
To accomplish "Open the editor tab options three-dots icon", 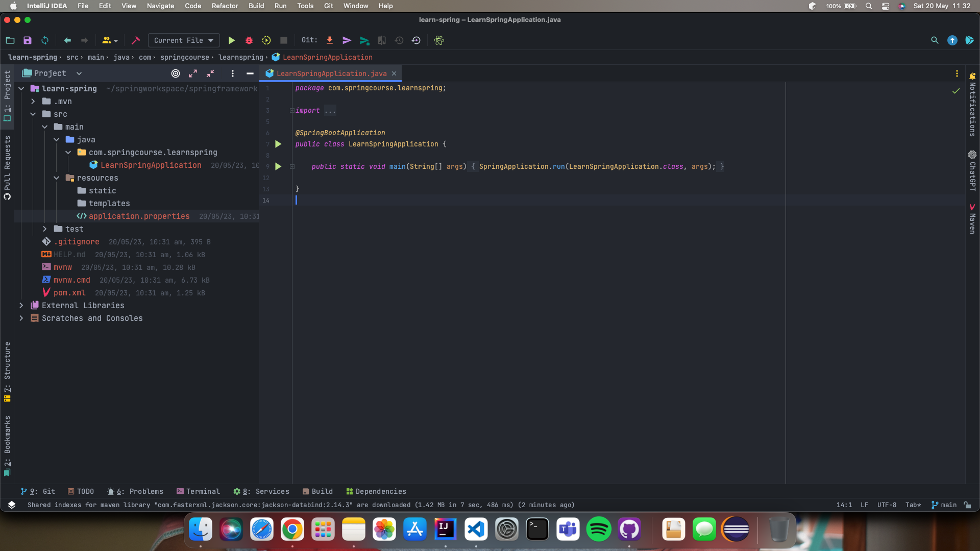I will tap(957, 73).
